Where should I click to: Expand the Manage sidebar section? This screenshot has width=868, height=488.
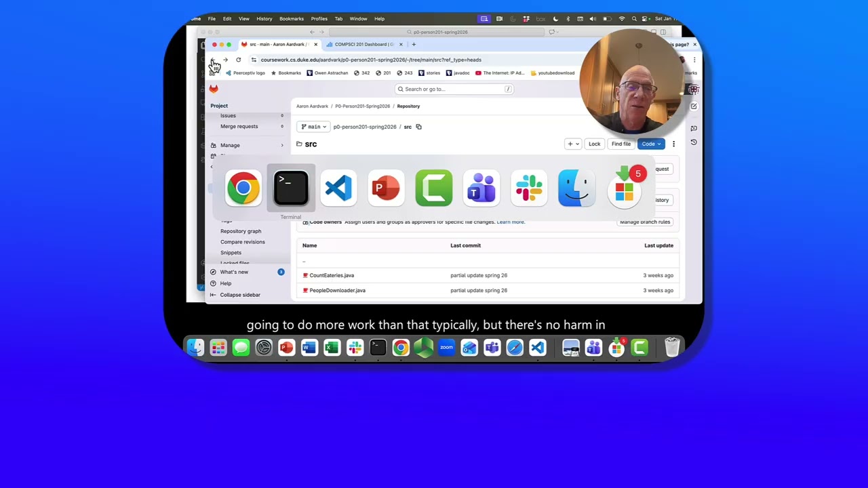(x=247, y=145)
